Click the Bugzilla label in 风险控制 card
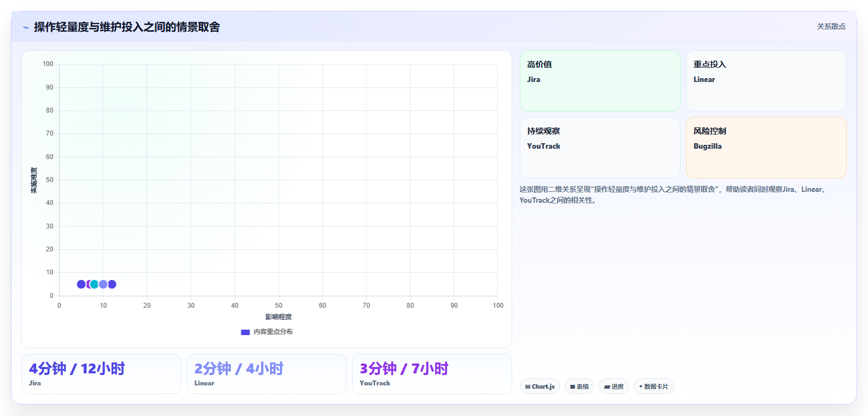The image size is (868, 416). point(707,146)
